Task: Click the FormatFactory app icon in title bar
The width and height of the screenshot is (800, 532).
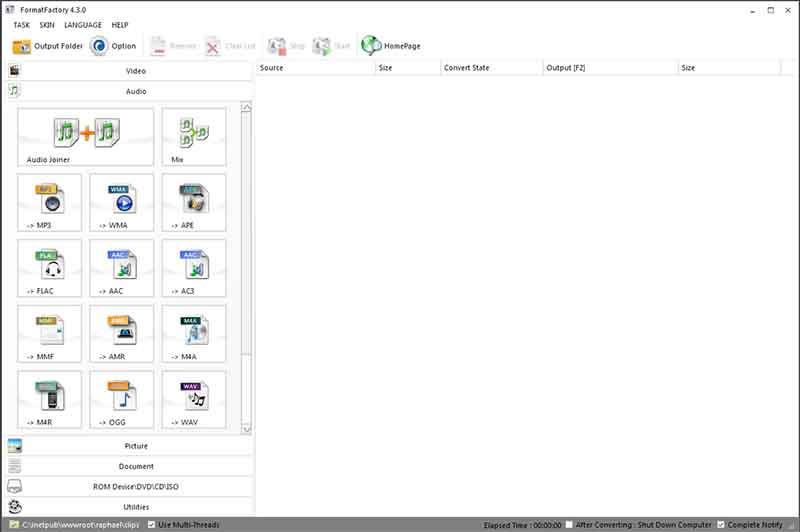Action: point(10,10)
